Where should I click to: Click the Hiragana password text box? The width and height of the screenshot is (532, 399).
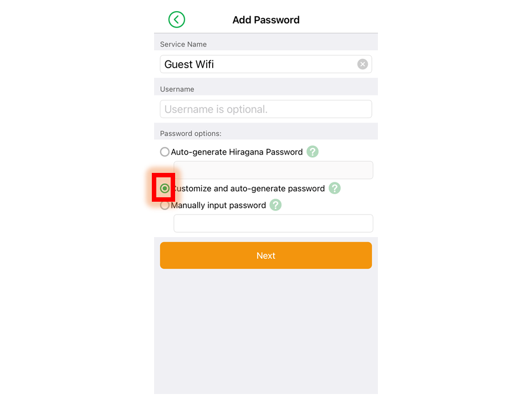273,170
